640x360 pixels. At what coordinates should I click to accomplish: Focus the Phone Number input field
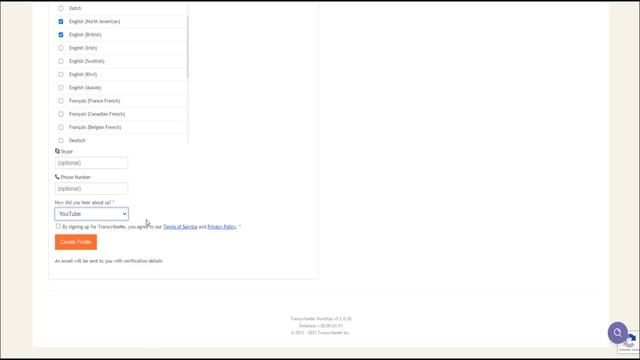[x=91, y=189]
